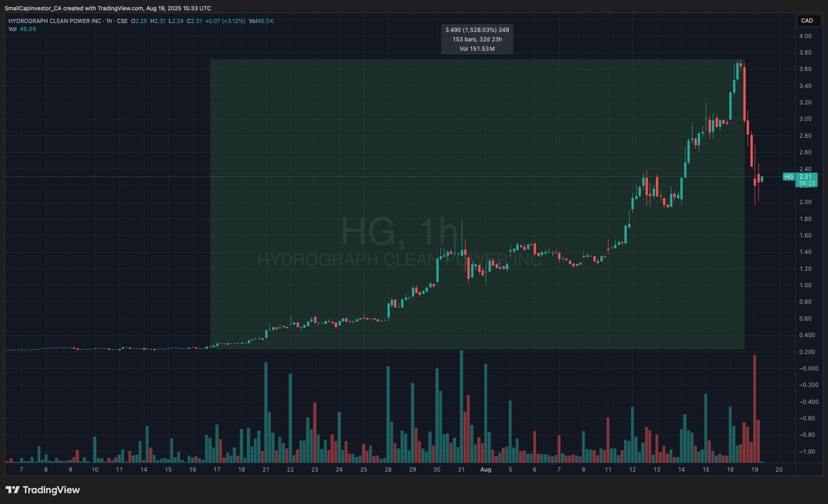This screenshot has height=504, width=828.
Task: Click the 3.60 price axis label
Action: [x=805, y=69]
